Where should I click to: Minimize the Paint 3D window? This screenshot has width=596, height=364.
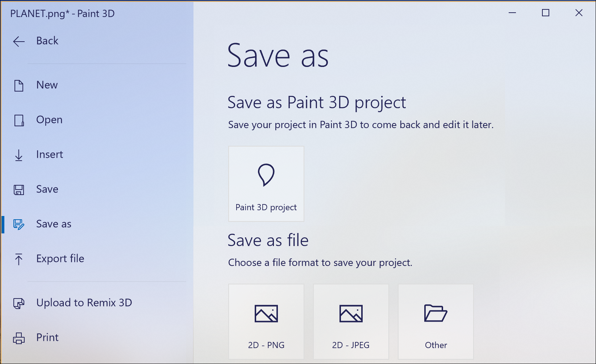pyautogui.click(x=512, y=13)
